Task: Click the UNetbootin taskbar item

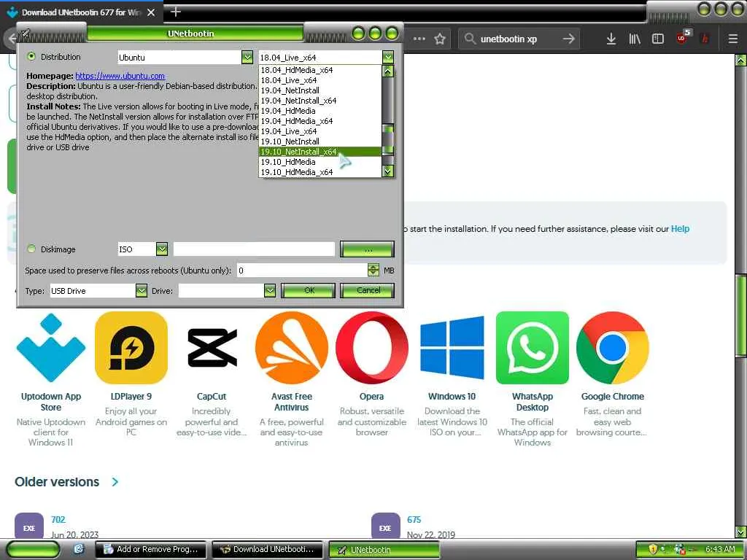Action: coord(384,550)
